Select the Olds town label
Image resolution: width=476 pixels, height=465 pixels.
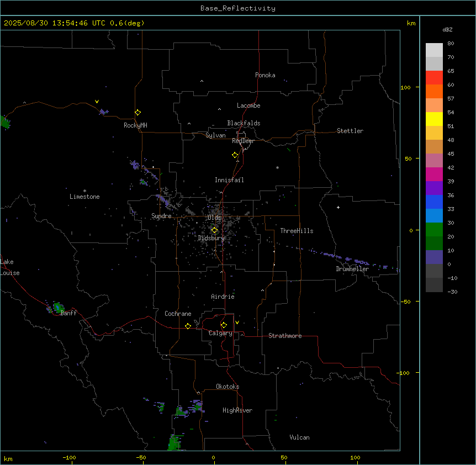coord(214,218)
